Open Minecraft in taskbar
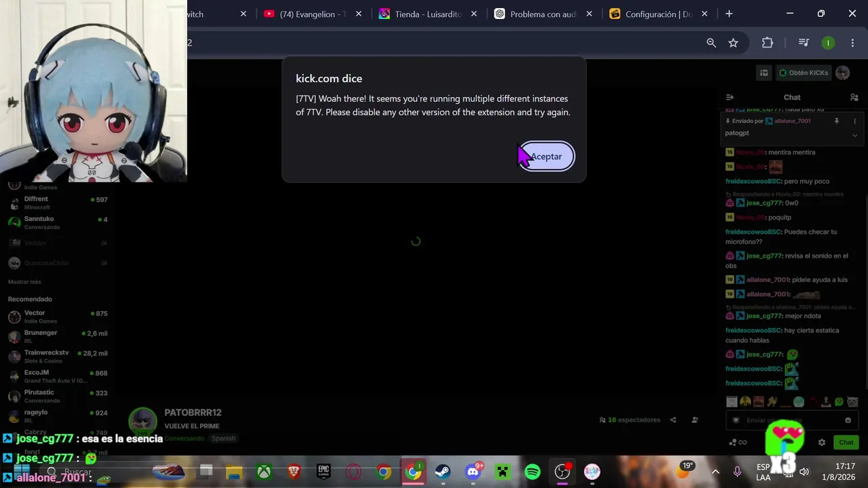Screen dimensions: 868x488 (x=502, y=472)
